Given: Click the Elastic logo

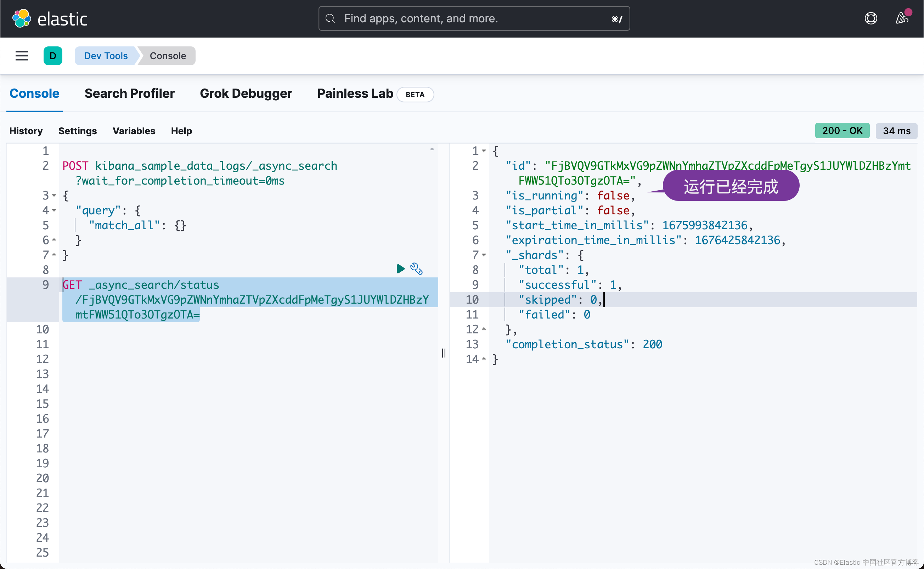Looking at the screenshot, I should [49, 18].
